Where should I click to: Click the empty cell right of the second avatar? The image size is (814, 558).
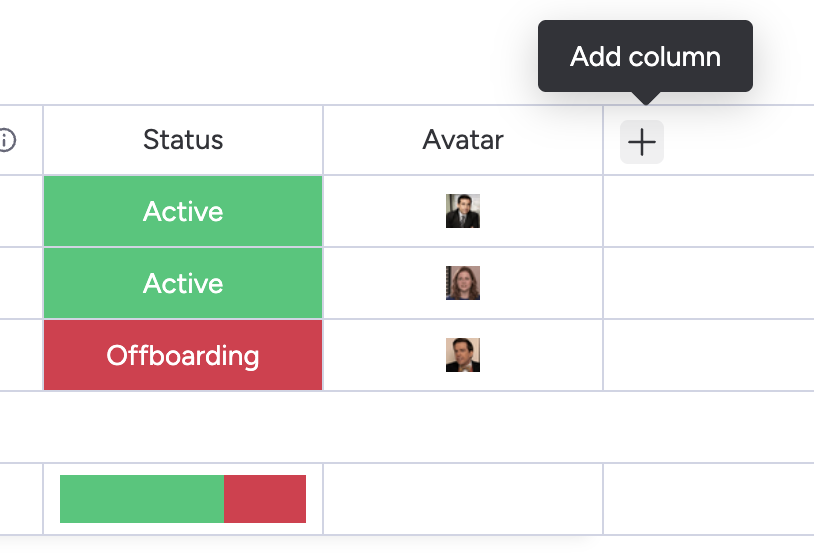[x=708, y=283]
